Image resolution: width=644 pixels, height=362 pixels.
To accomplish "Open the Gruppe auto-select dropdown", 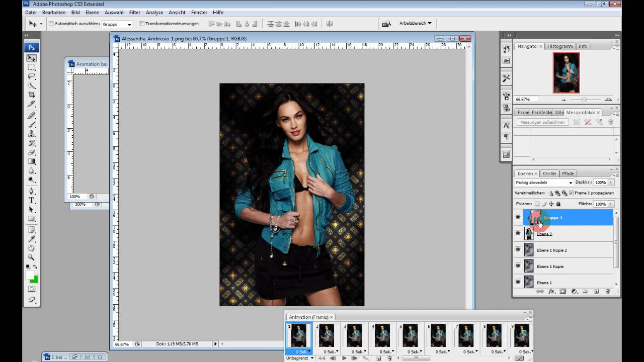I will pyautogui.click(x=117, y=24).
